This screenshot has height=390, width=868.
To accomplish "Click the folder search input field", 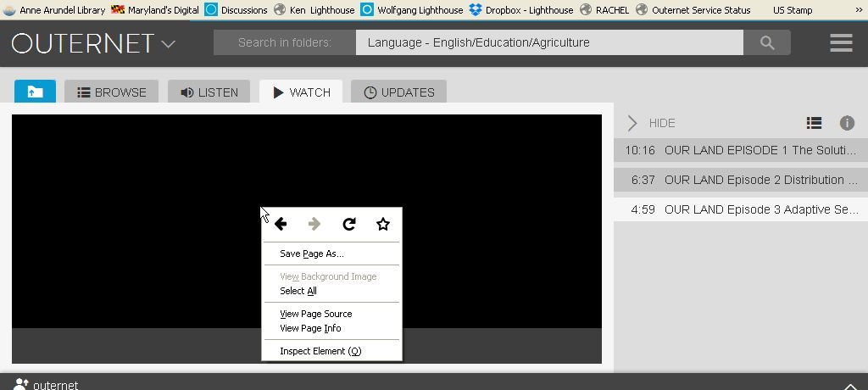I will [548, 42].
